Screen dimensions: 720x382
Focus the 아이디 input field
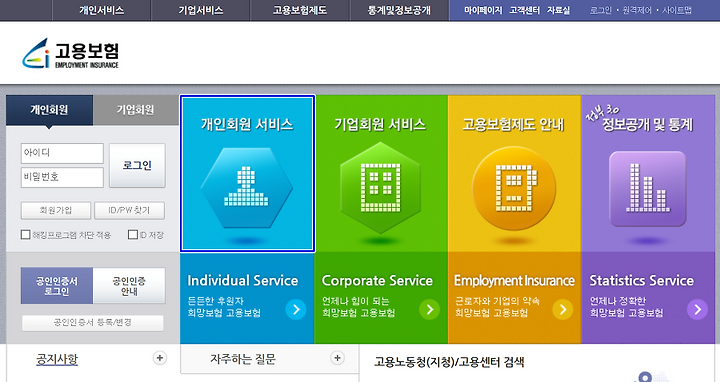click(x=62, y=153)
